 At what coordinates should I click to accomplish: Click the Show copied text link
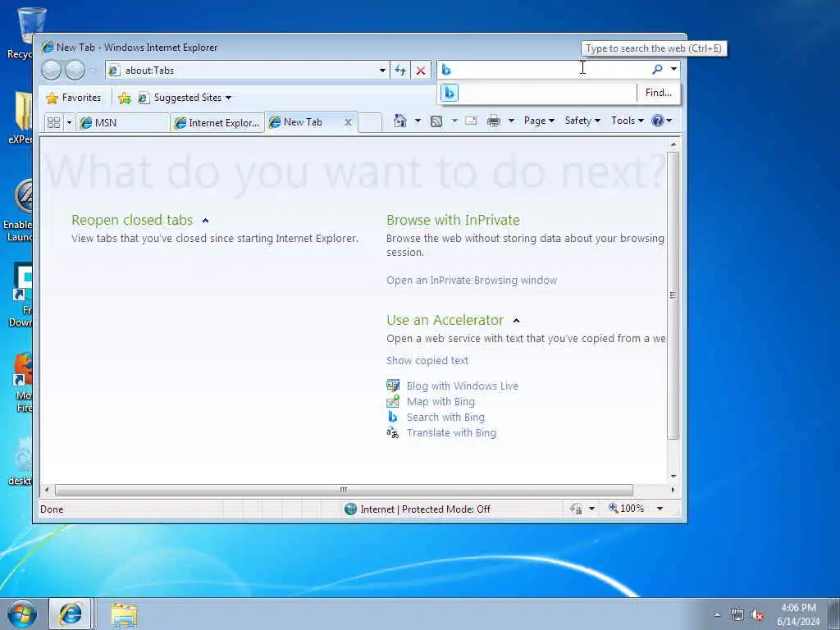427,361
